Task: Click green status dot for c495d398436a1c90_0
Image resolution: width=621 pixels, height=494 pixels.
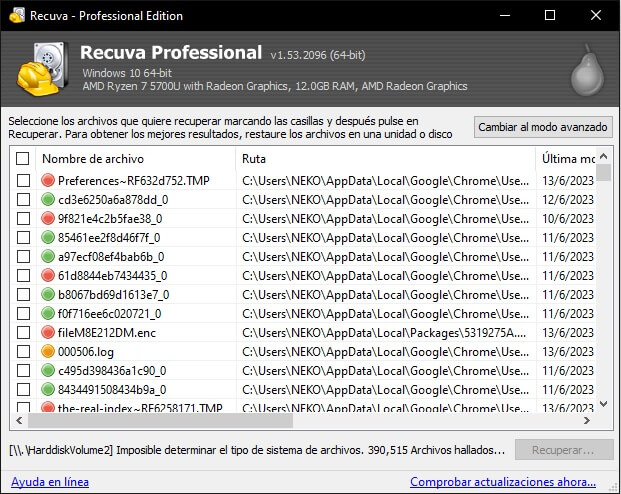Action: tap(48, 370)
